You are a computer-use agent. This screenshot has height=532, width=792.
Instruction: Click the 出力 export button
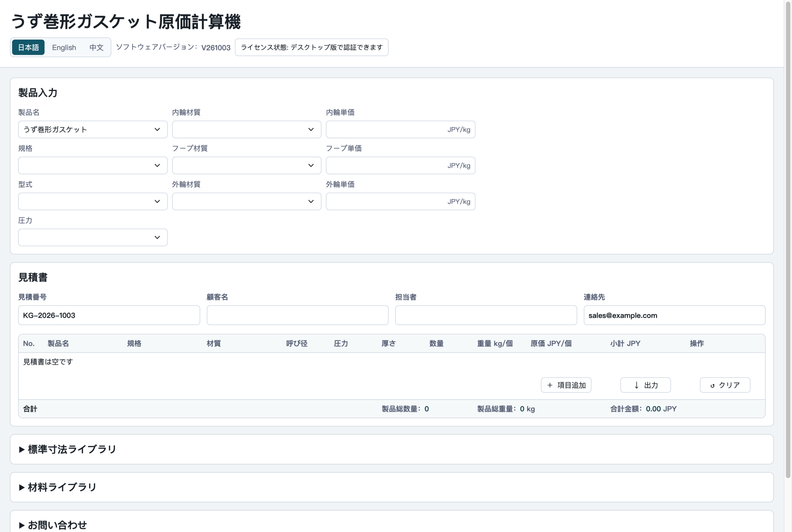pyautogui.click(x=645, y=385)
